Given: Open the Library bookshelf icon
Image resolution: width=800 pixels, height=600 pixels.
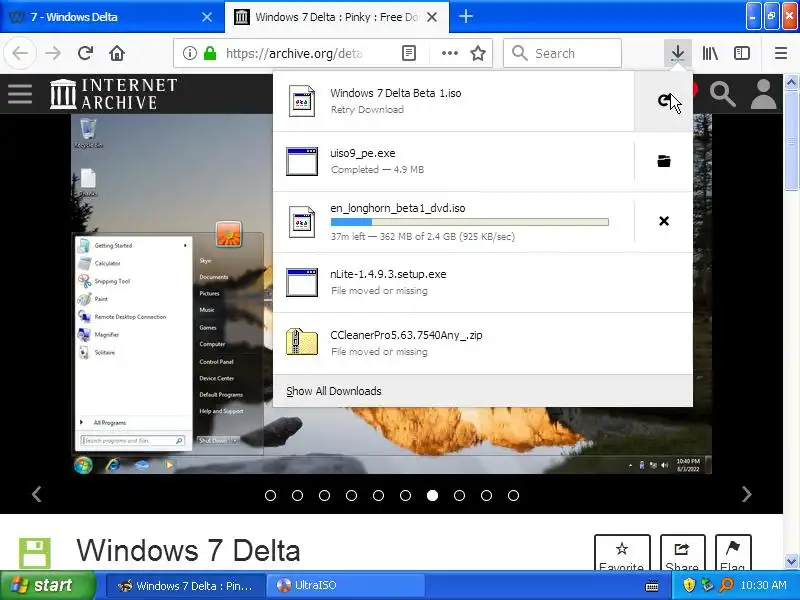Looking at the screenshot, I should (710, 53).
